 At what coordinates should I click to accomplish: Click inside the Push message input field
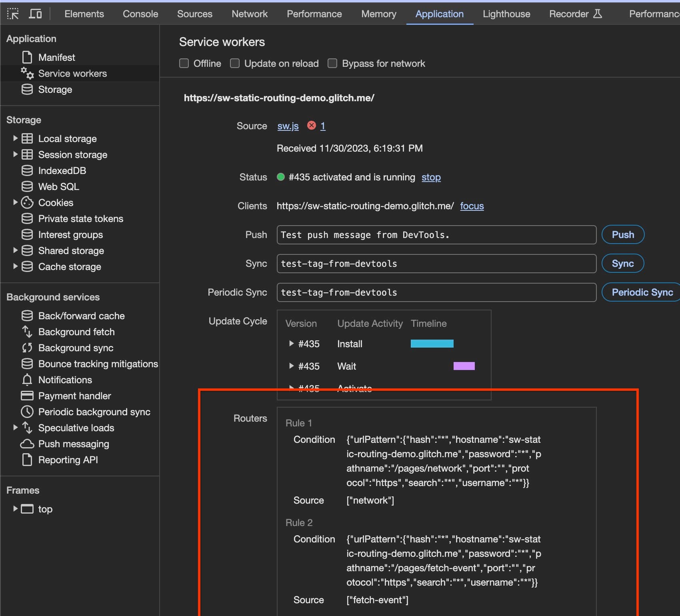pos(436,235)
